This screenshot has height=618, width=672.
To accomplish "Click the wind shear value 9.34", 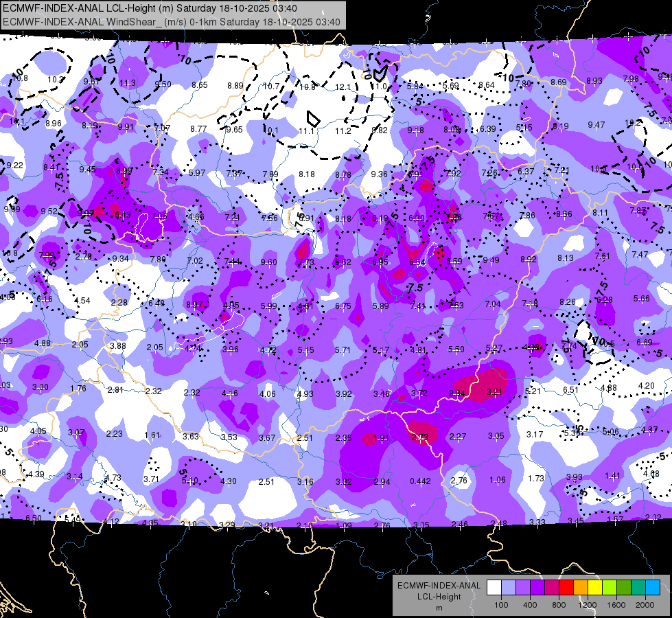I will click(x=120, y=259).
